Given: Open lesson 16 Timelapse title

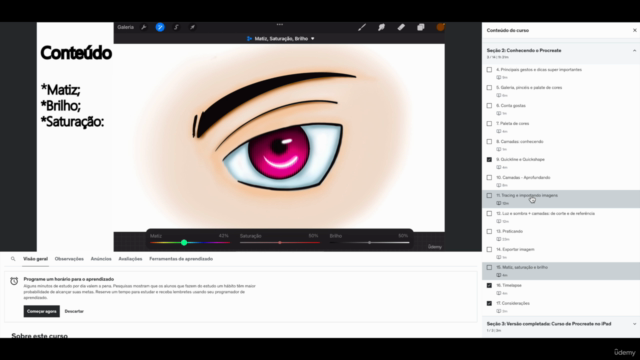Looking at the screenshot, I should click(509, 285).
